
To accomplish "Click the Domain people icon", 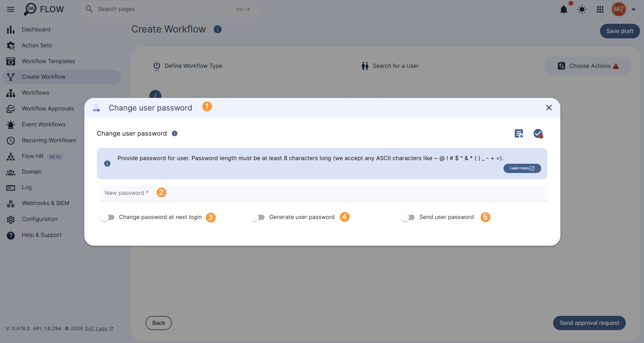I will pyautogui.click(x=11, y=172).
